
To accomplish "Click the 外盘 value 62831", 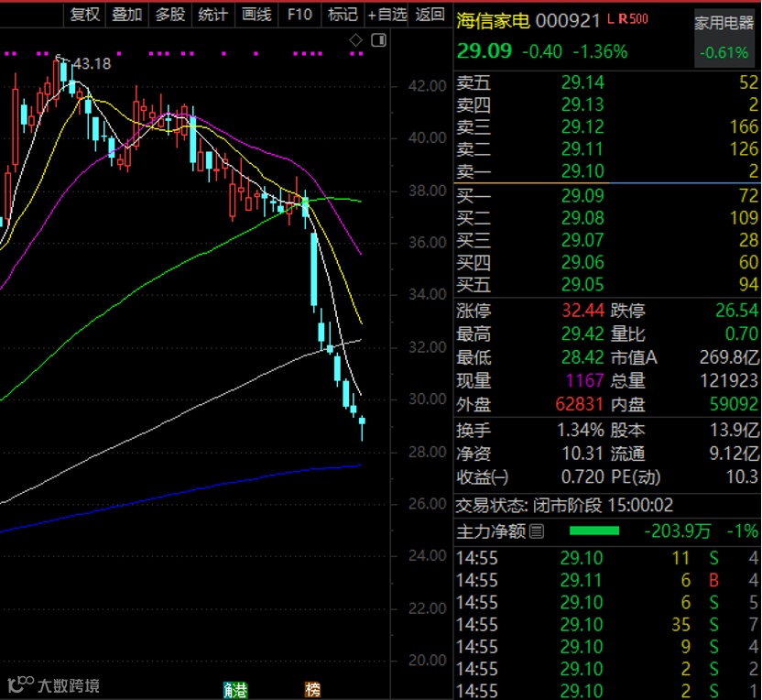I will pyautogui.click(x=579, y=404).
